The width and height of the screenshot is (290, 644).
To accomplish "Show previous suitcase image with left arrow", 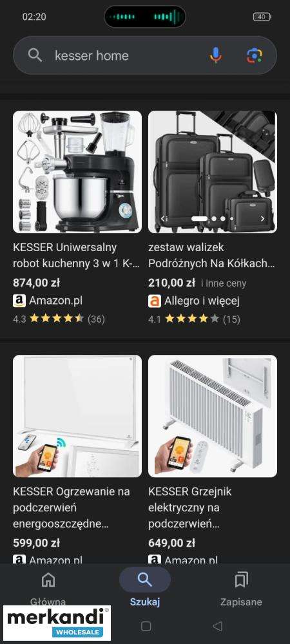I will pyautogui.click(x=163, y=219).
